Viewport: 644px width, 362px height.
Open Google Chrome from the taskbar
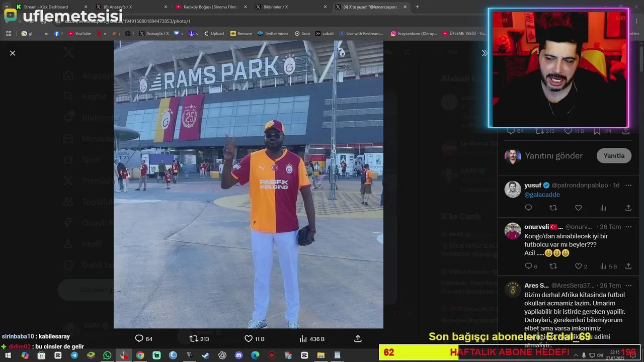pos(140,355)
